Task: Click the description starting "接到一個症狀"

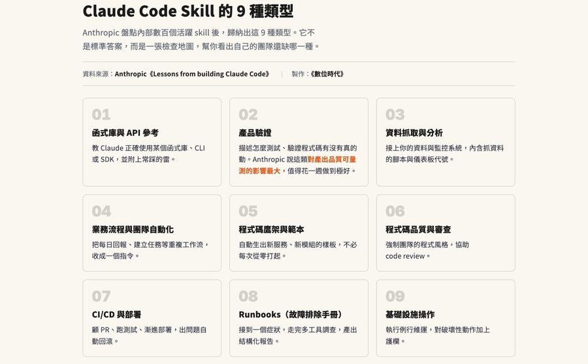Action: point(298,335)
